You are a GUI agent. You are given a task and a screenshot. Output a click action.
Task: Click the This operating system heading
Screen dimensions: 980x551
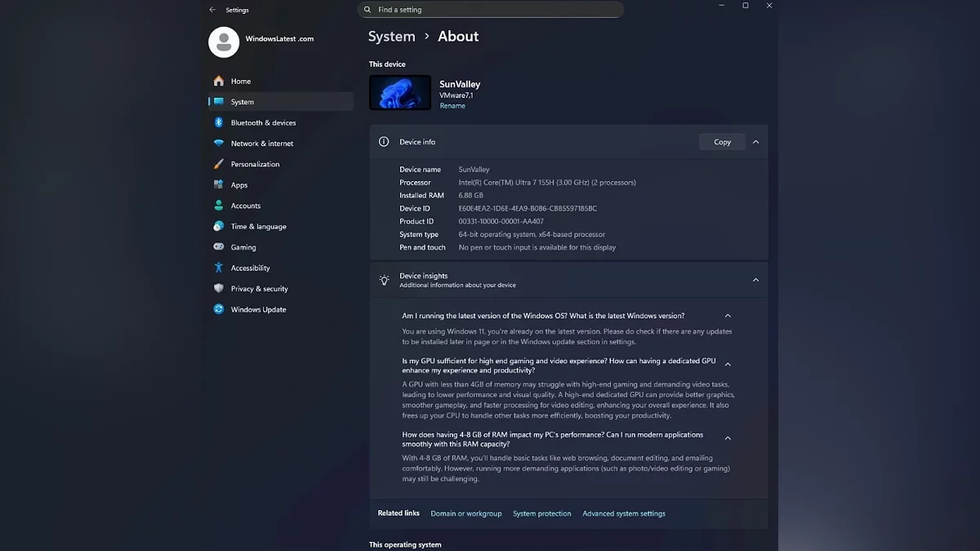405,544
